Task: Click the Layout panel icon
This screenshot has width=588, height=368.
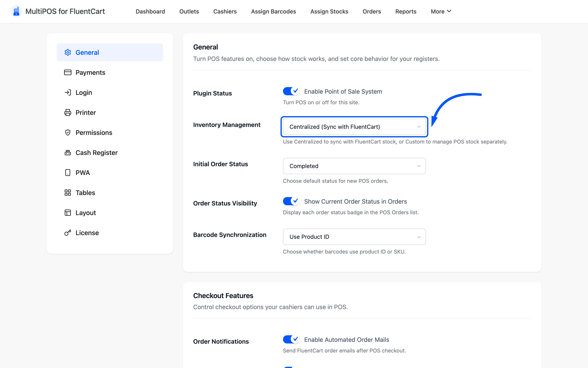Action: coord(68,213)
